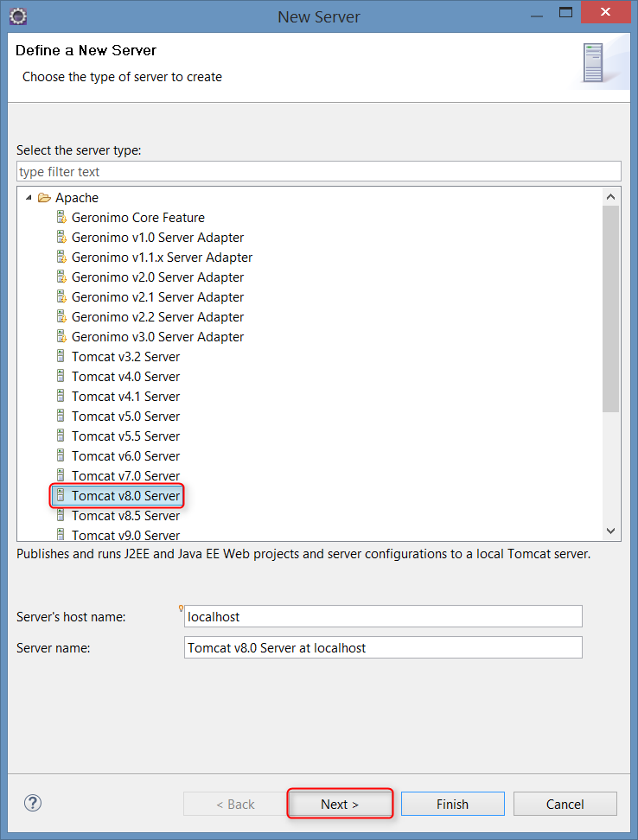Click the server list scroll down arrow
The height and width of the screenshot is (840, 638).
click(x=610, y=531)
